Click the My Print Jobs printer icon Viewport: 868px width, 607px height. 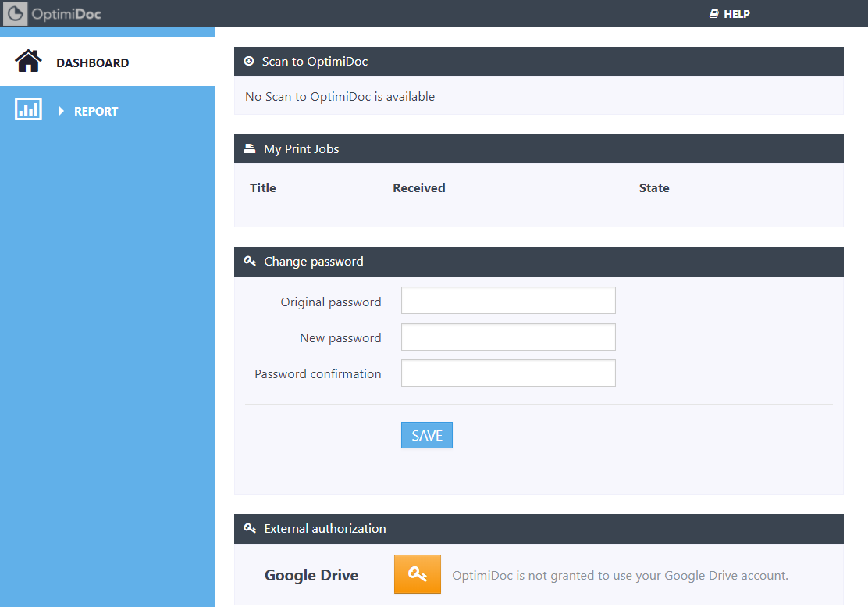coord(250,148)
